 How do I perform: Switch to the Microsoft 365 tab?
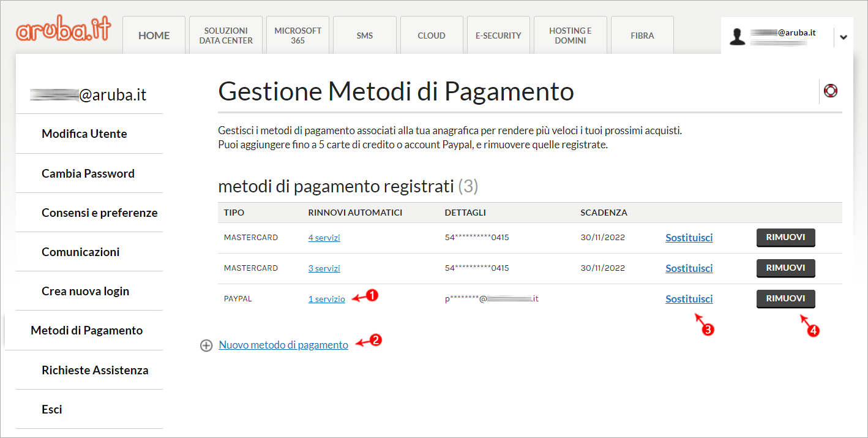pos(298,36)
